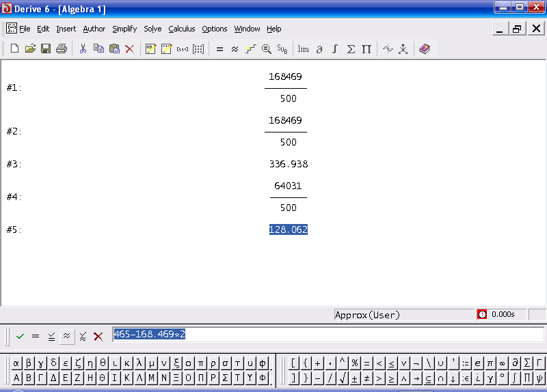Screen dimensions: 547x392
Task: Click the Approximate toolbar icon
Action: 235,49
